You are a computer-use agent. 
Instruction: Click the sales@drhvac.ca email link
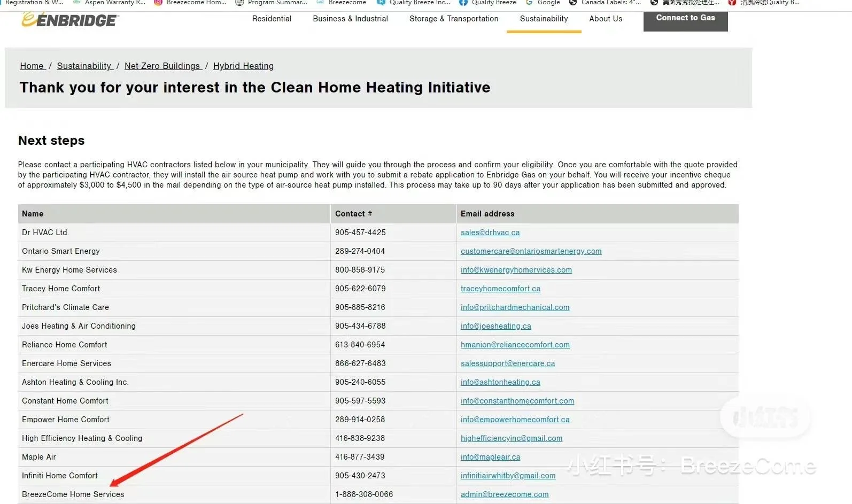pyautogui.click(x=490, y=232)
